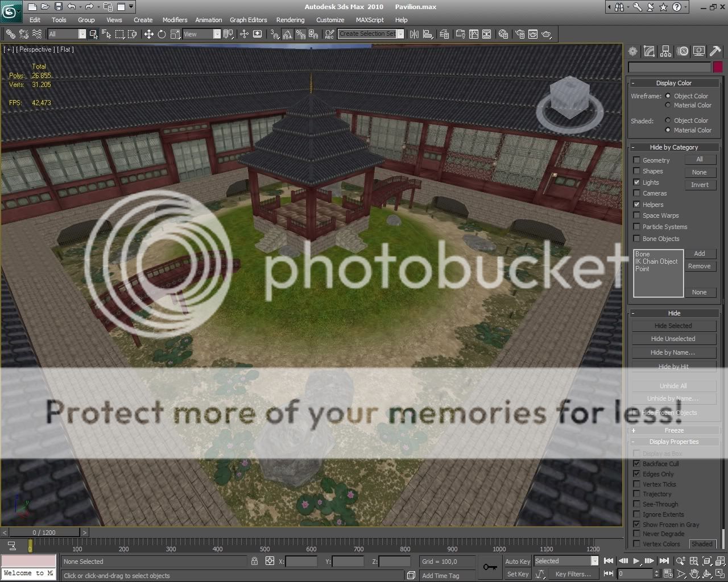Screen dimensions: 728x582
Task: Select Wireframe Material Color radio option
Action: tap(668, 105)
